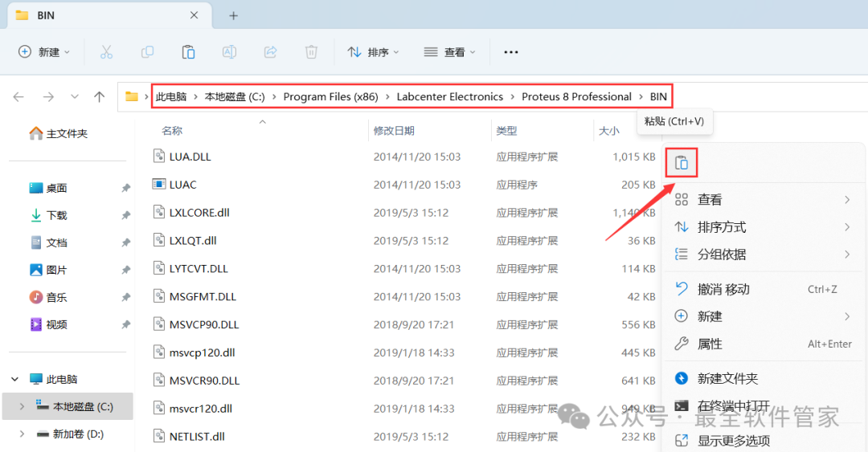Image resolution: width=868 pixels, height=452 pixels.
Task: Sort by 类型 column header
Action: click(x=506, y=131)
